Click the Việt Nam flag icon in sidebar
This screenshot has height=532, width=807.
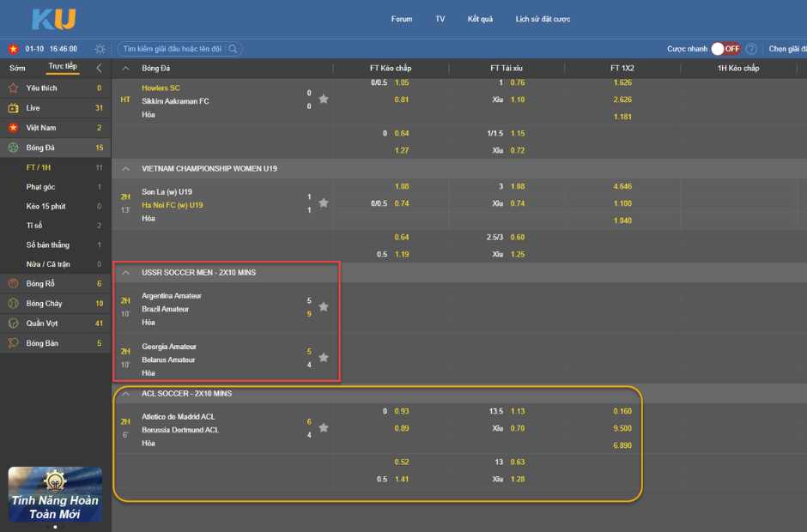(x=14, y=128)
